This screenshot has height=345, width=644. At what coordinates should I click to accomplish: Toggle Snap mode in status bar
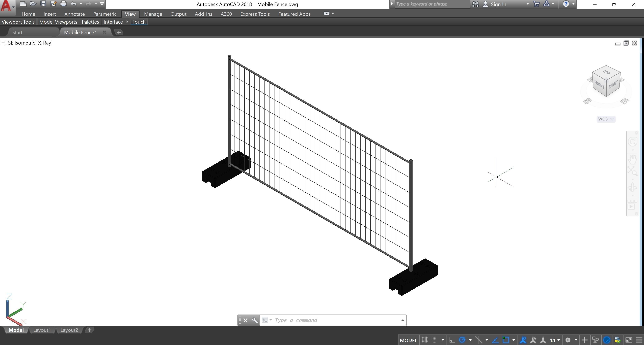click(435, 340)
